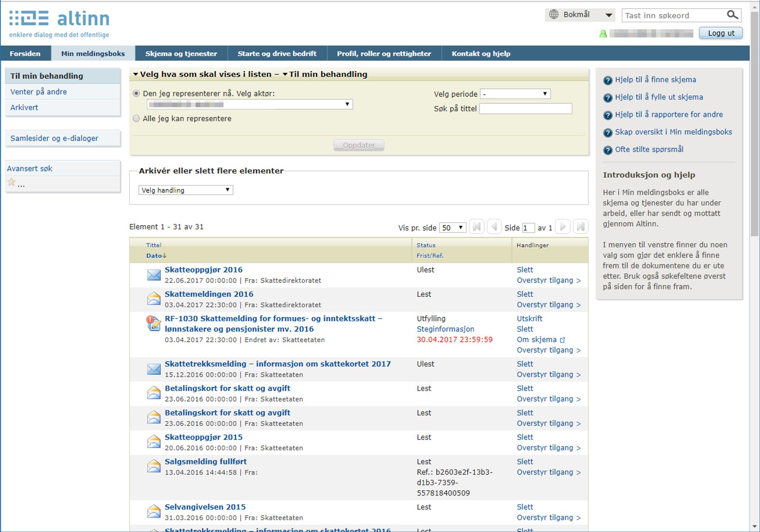
Task: Click the Side page number field
Action: click(529, 228)
